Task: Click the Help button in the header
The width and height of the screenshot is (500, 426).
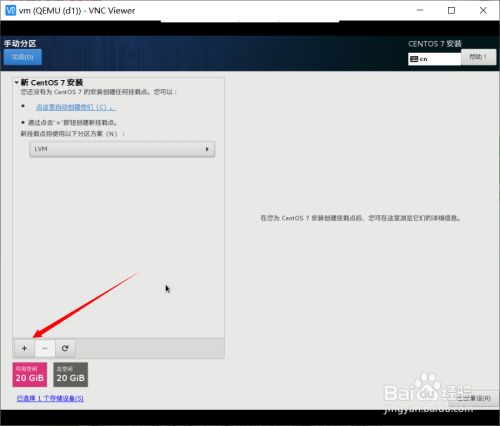Action: coord(478,57)
